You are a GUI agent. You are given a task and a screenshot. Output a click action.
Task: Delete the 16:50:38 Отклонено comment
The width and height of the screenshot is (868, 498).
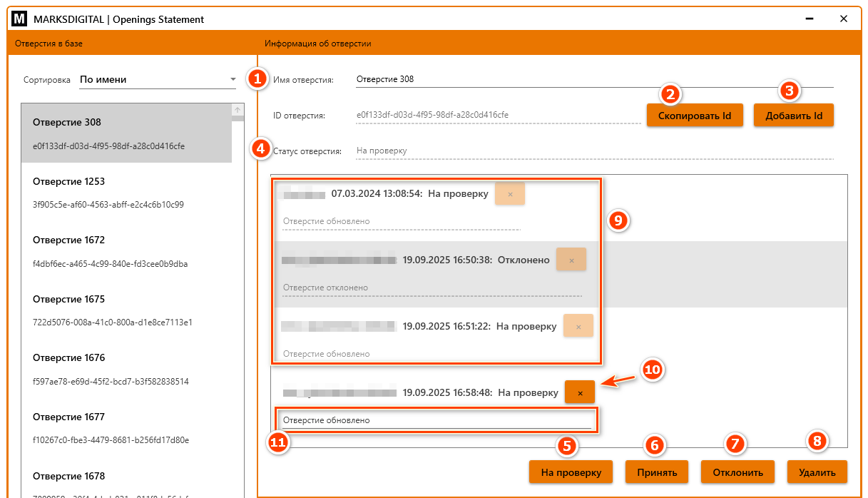point(571,260)
